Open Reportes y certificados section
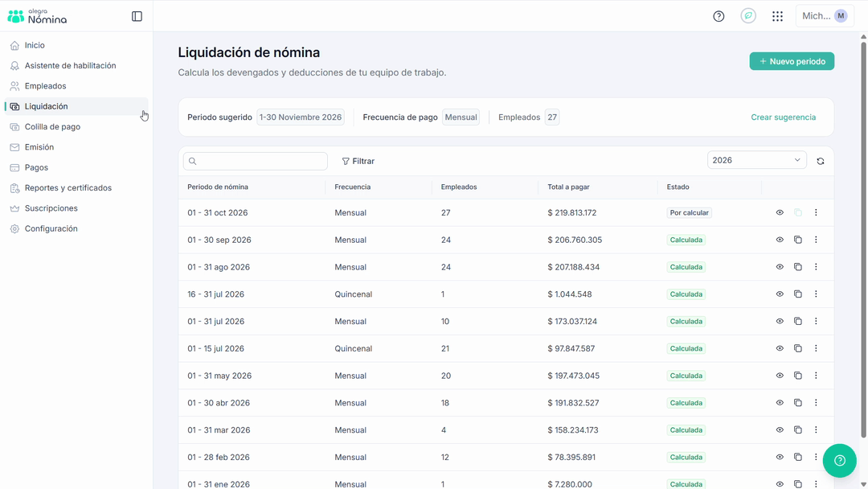The width and height of the screenshot is (868, 489). [76, 187]
